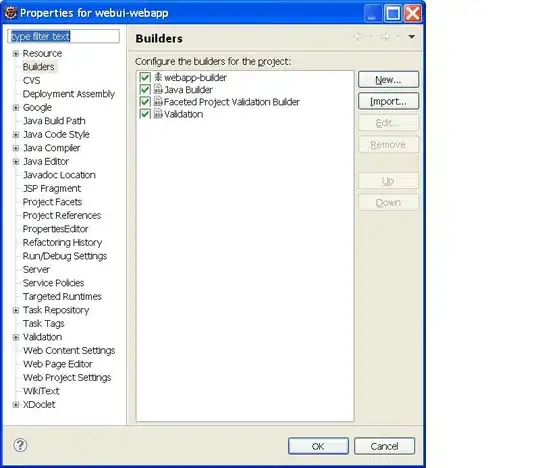The image size is (540, 468).
Task: Open Targeted Runtimes page
Action: [x=62, y=297]
